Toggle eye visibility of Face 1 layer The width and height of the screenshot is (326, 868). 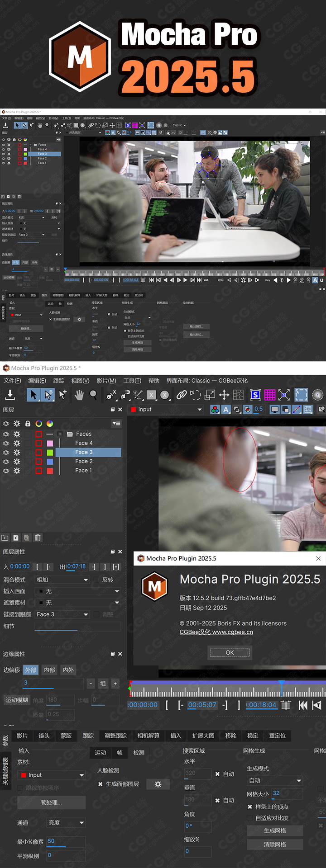6,471
